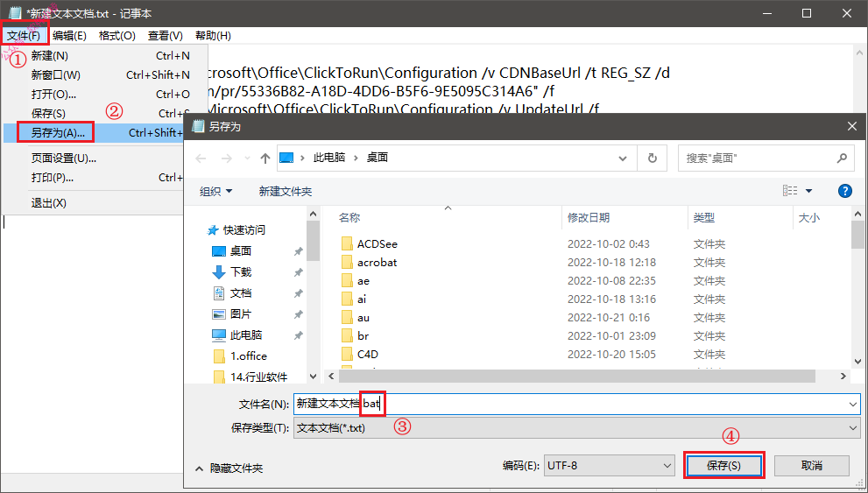Open the blue help question mark icon
Image resolution: width=868 pixels, height=493 pixels.
844,191
